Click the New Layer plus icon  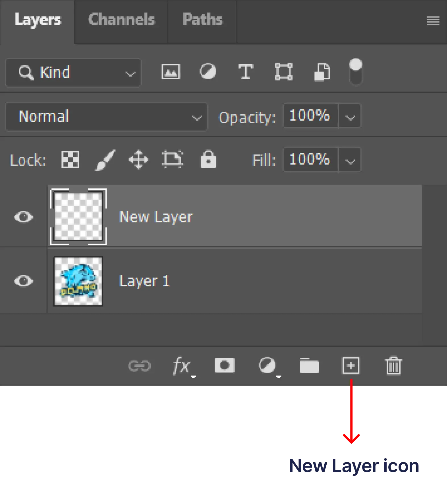point(350,365)
